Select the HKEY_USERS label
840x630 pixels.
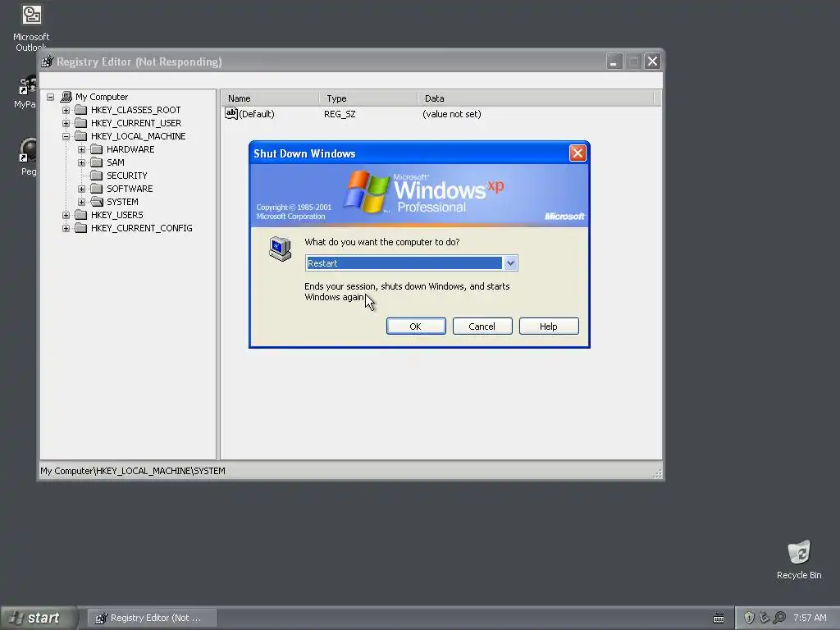(116, 215)
